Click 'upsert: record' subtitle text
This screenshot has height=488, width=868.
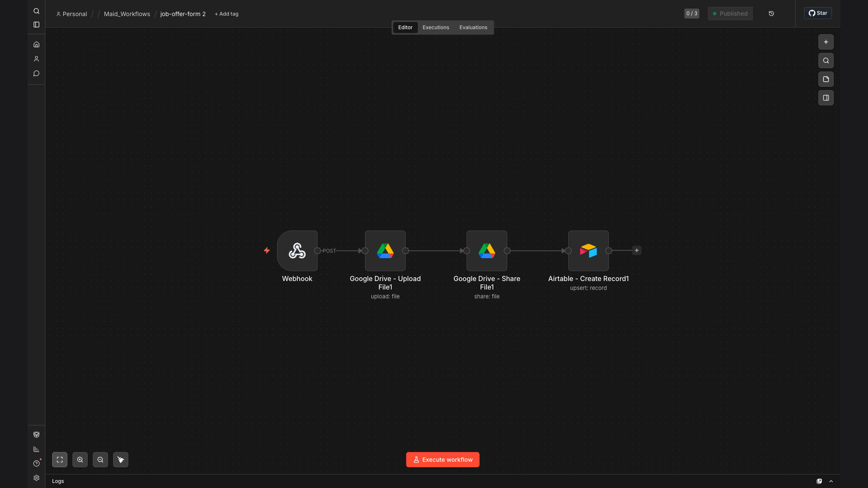click(x=588, y=288)
